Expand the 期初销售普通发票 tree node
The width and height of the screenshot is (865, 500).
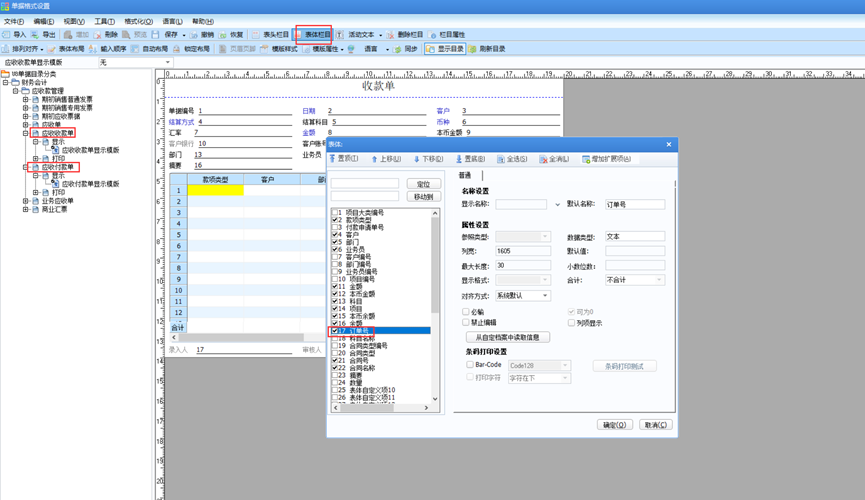click(25, 100)
